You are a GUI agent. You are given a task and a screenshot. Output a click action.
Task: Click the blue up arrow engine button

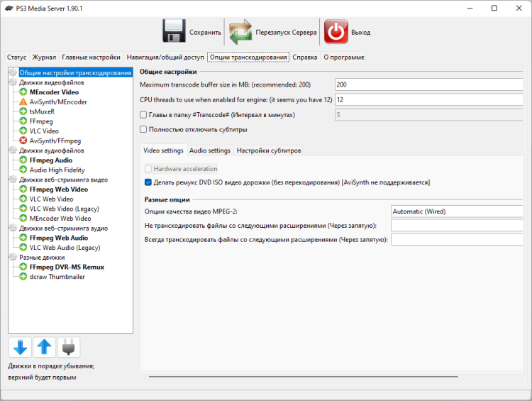coord(45,347)
